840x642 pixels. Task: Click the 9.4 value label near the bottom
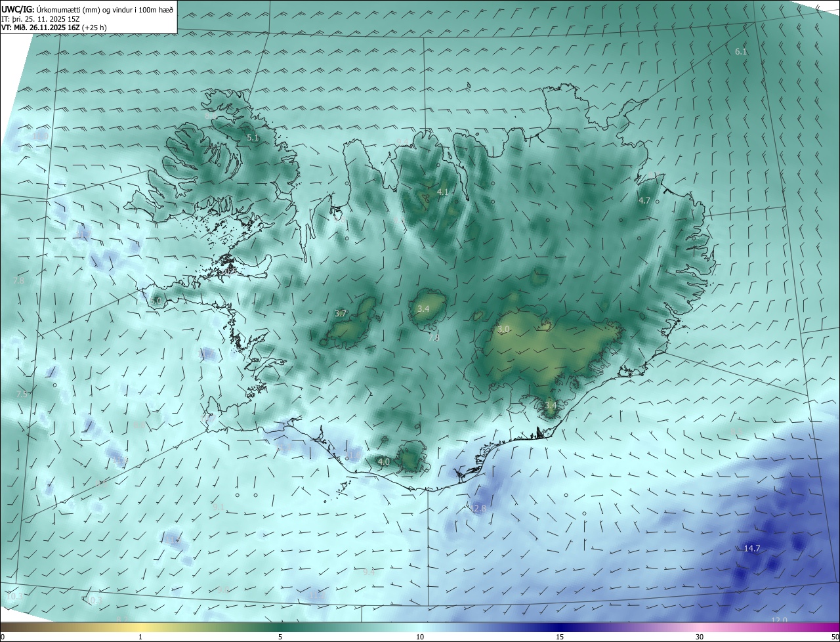[x=369, y=572]
